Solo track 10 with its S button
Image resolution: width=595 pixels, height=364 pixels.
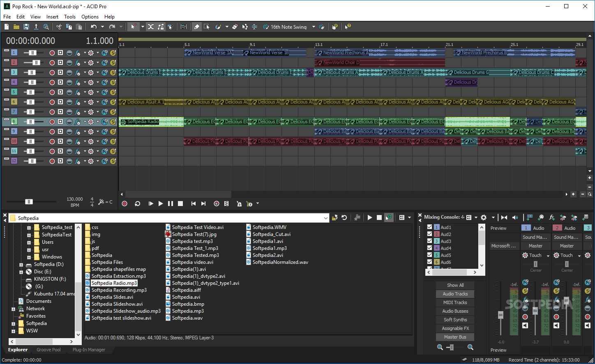click(113, 142)
